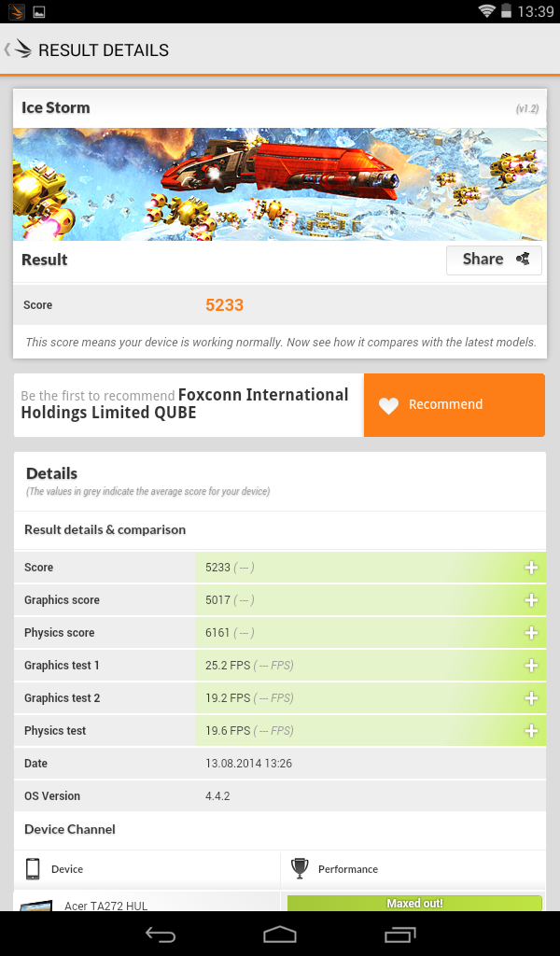Tap the Android home navigation button
The image size is (560, 956).
pyautogui.click(x=280, y=934)
